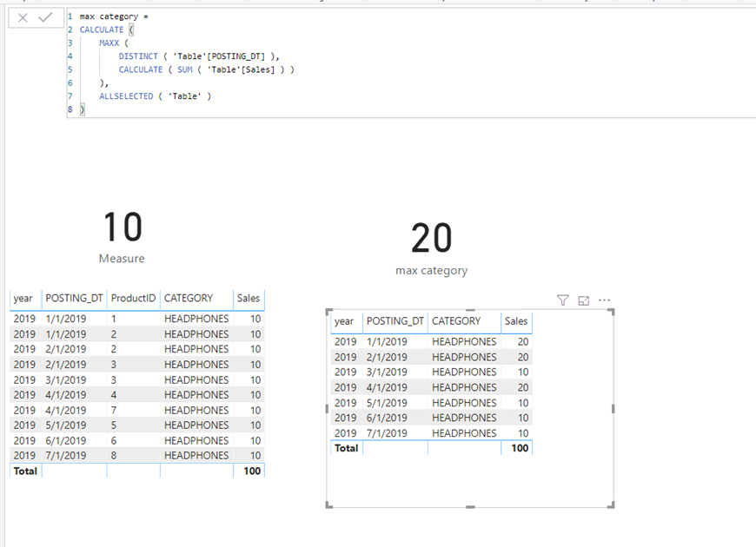Image resolution: width=756 pixels, height=547 pixels.
Task: Select the Total row in the left table
Action: click(25, 471)
